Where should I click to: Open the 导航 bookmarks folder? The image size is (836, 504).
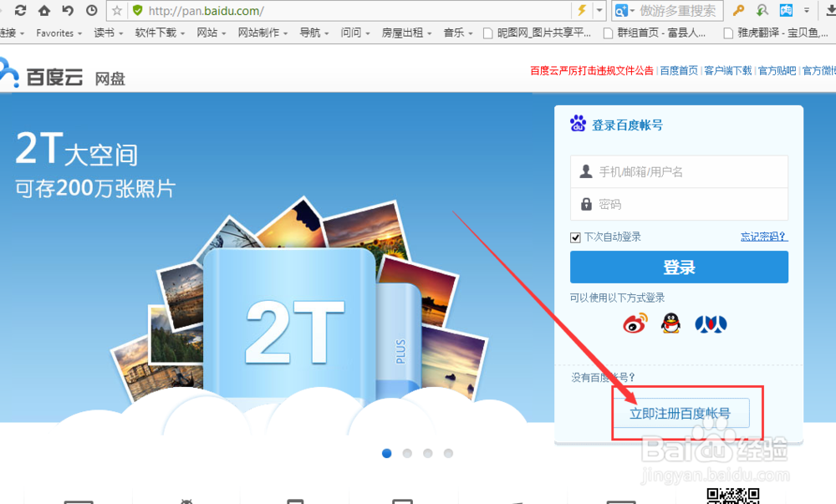coord(314,33)
